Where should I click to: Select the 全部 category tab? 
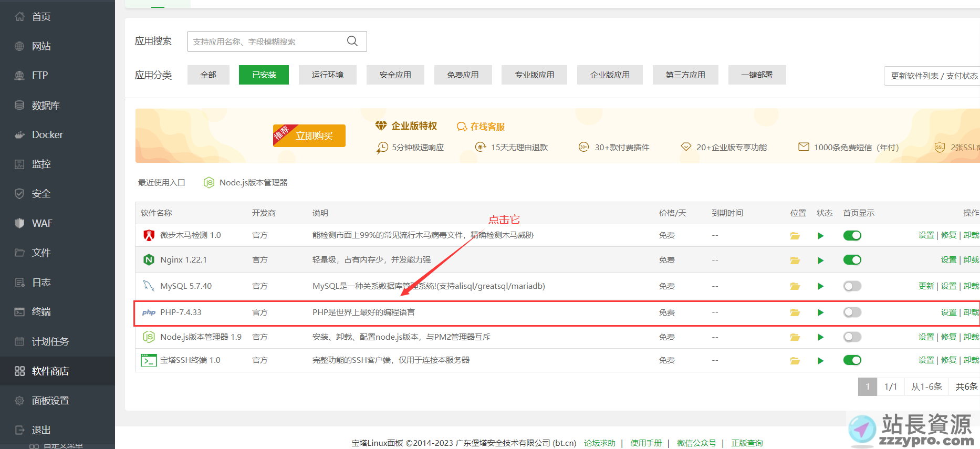(208, 75)
